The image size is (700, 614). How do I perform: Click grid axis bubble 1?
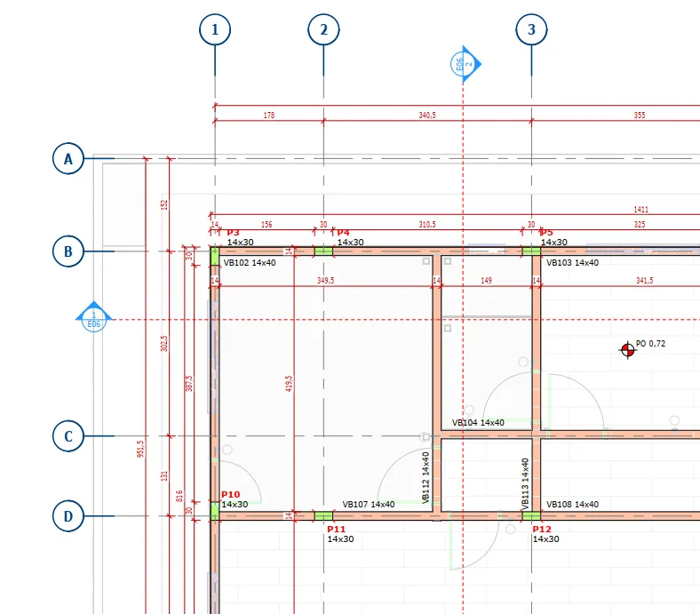pyautogui.click(x=214, y=30)
